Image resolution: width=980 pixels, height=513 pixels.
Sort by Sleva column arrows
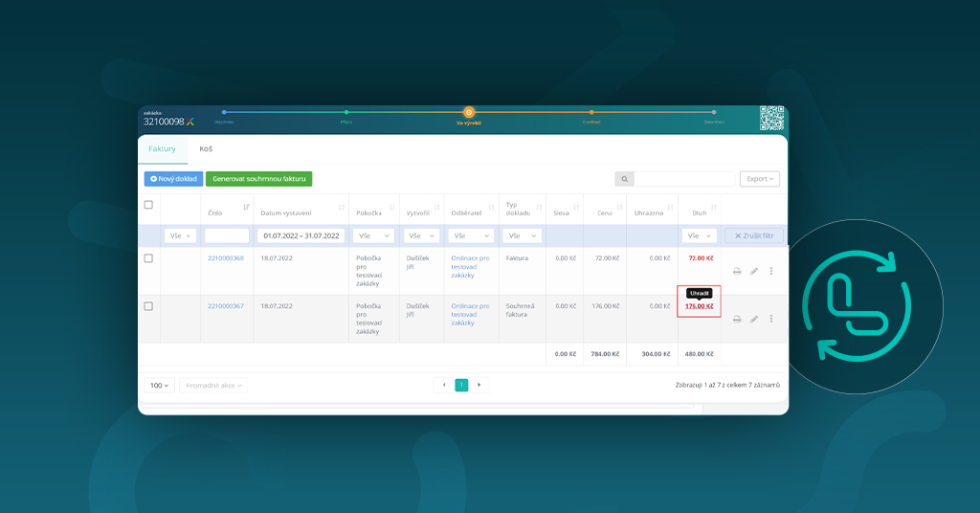pyautogui.click(x=576, y=208)
